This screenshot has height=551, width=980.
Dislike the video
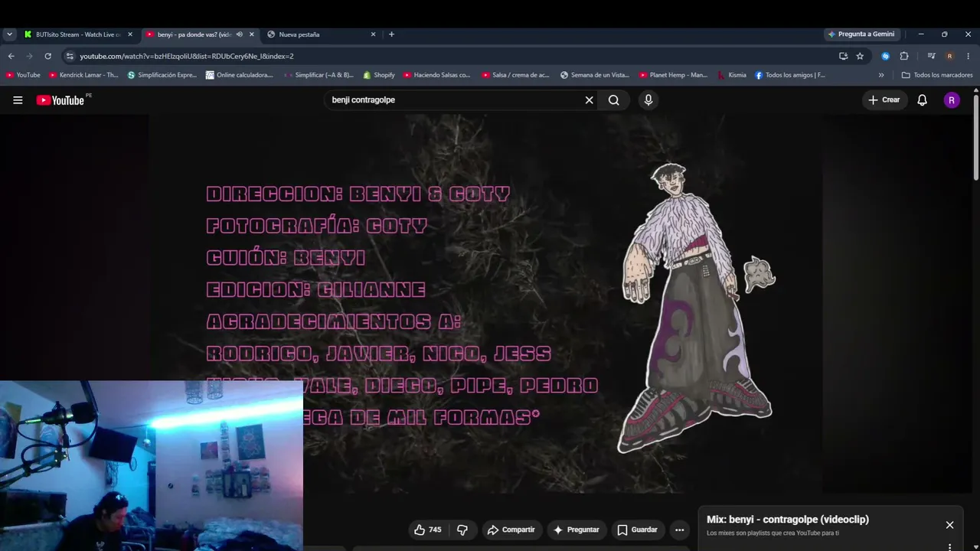point(462,530)
